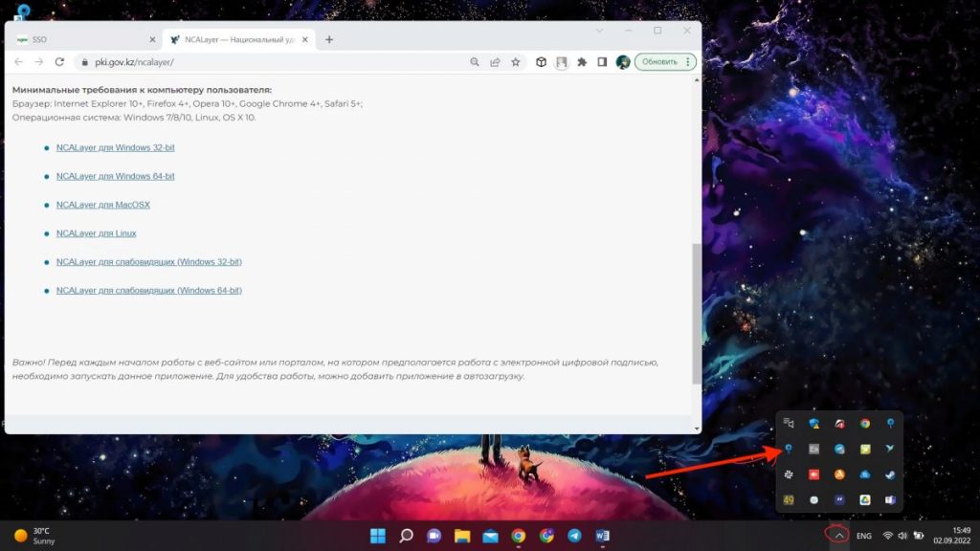Open the Chrome profile avatar
The height and width of the screenshot is (551, 980).
point(622,62)
